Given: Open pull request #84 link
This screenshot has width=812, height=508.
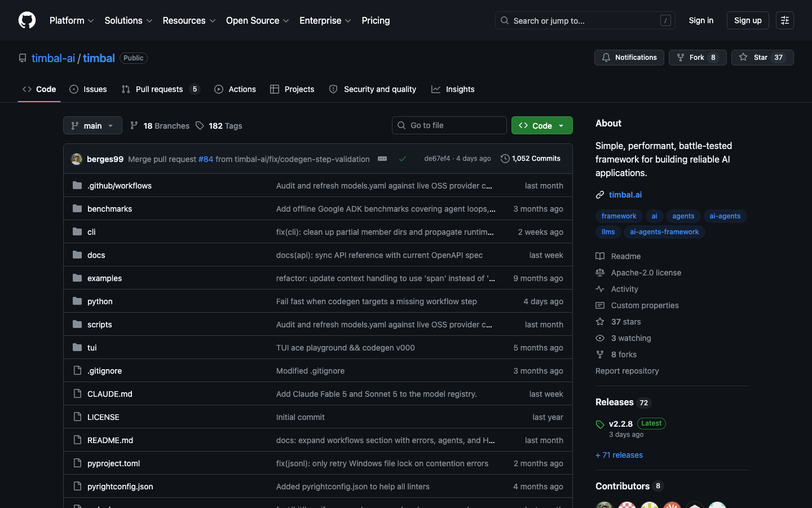Looking at the screenshot, I should click(x=206, y=159).
